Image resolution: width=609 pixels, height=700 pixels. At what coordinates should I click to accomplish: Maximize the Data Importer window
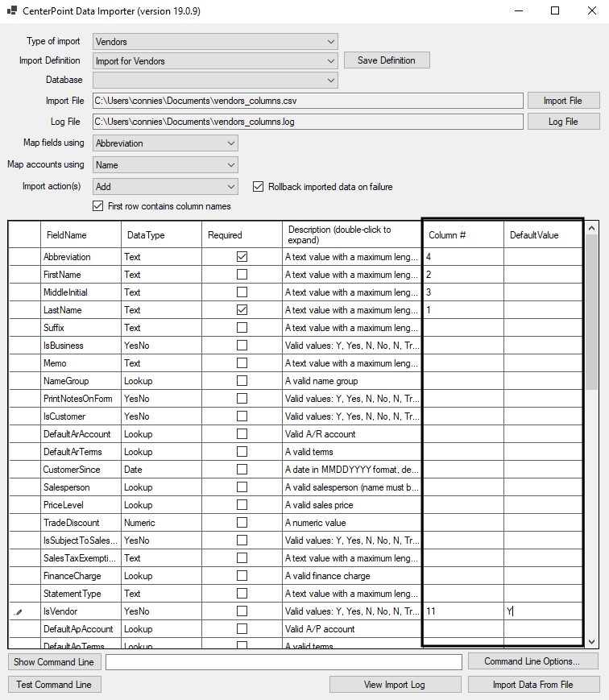pos(555,11)
